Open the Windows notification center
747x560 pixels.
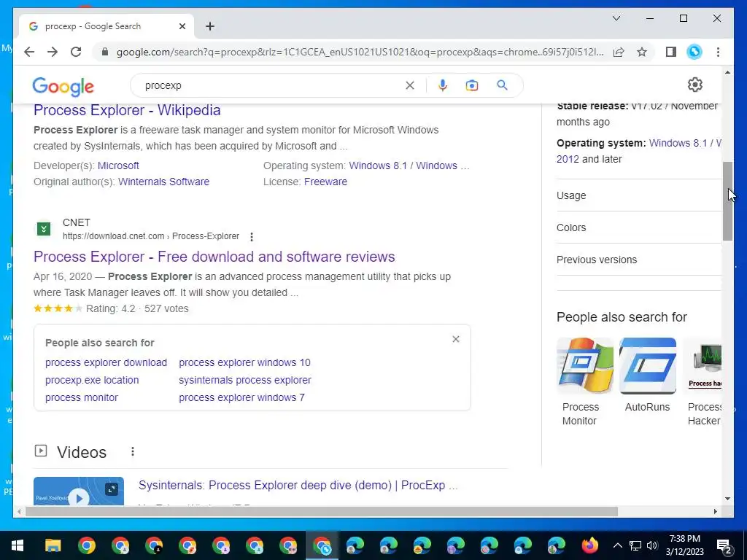[724, 545]
